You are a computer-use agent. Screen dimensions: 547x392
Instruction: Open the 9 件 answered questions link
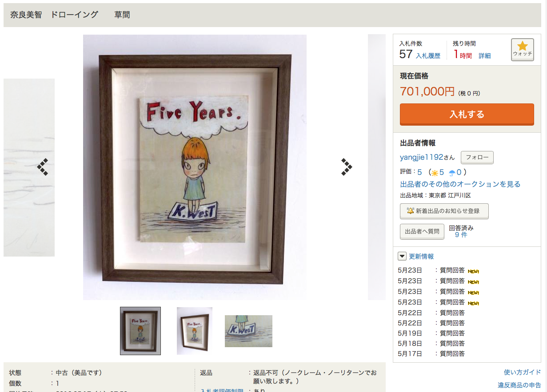(x=461, y=235)
